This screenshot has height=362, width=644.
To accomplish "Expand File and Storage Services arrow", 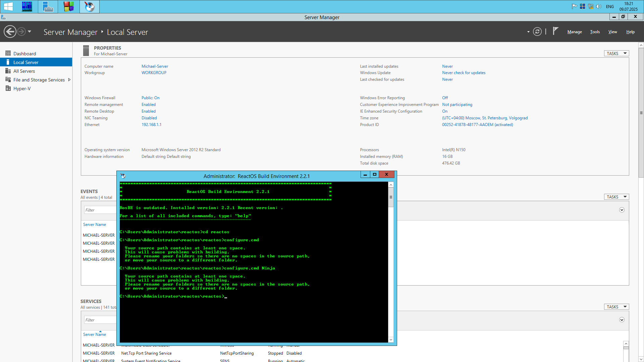I will pyautogui.click(x=69, y=80).
